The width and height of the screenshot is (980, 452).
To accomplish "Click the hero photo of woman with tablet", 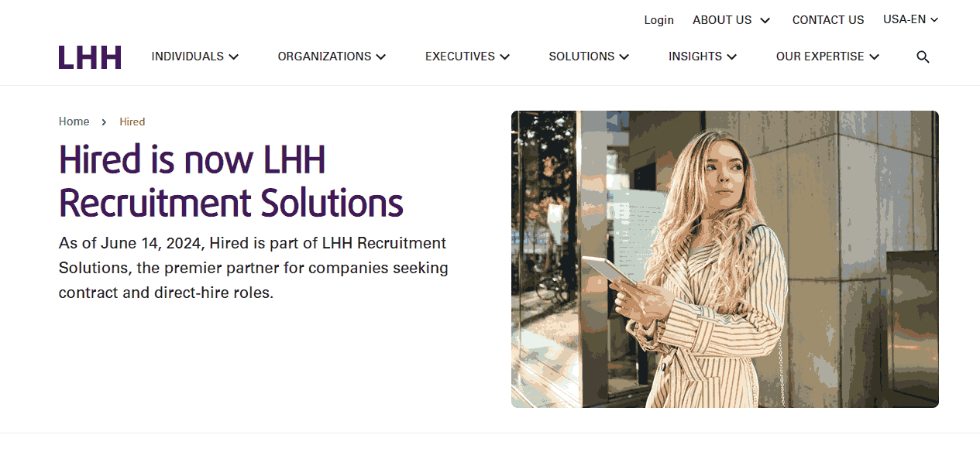I will pos(725,259).
